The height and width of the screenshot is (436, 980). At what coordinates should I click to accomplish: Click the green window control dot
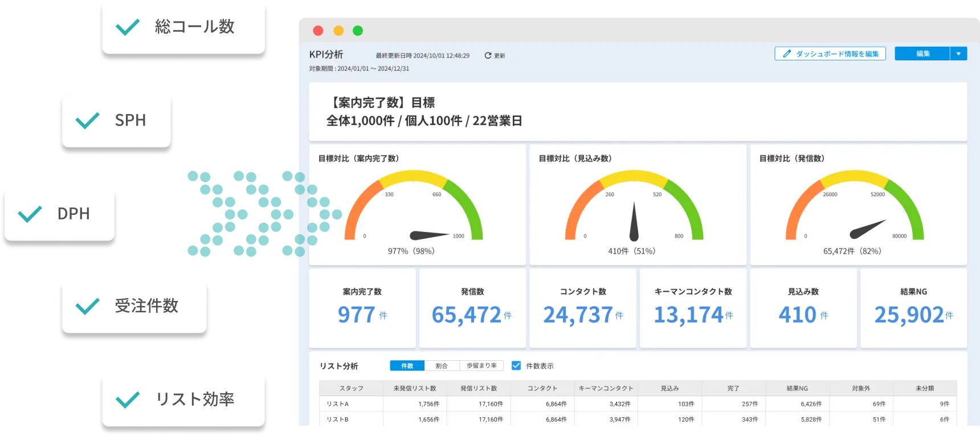pos(358,31)
